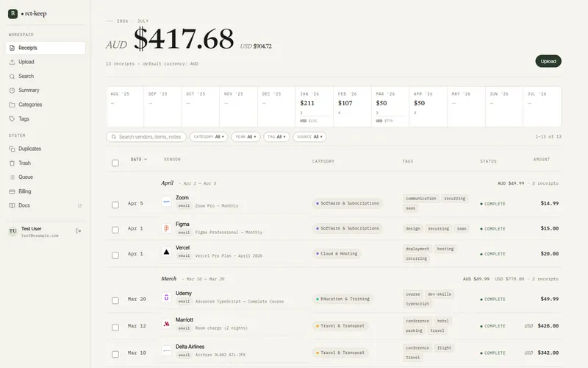Select the JUL '26 month card

pyautogui.click(x=542, y=107)
